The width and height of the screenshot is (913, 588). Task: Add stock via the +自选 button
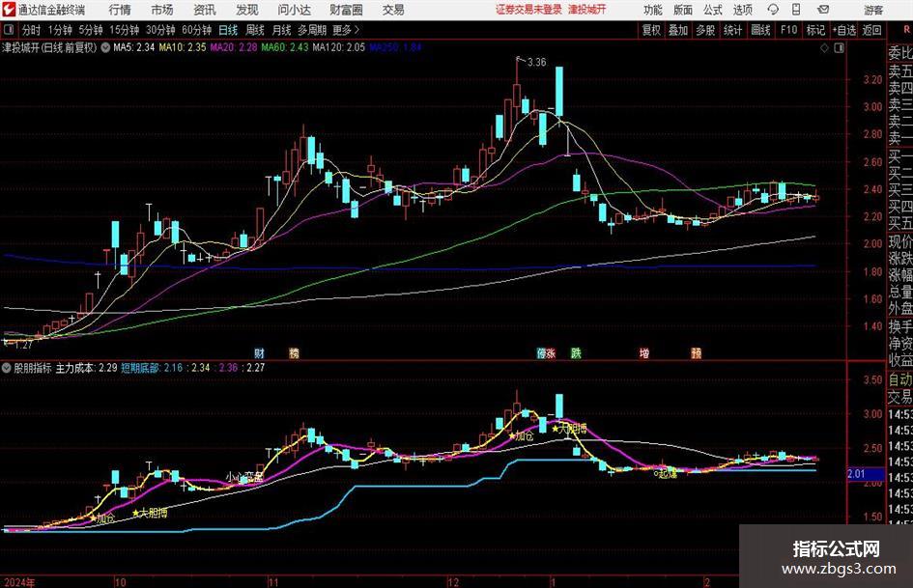[844, 30]
